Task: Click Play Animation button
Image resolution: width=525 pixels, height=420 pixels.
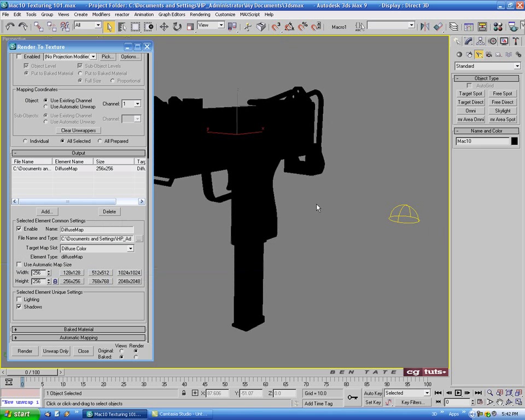Action: click(x=458, y=393)
